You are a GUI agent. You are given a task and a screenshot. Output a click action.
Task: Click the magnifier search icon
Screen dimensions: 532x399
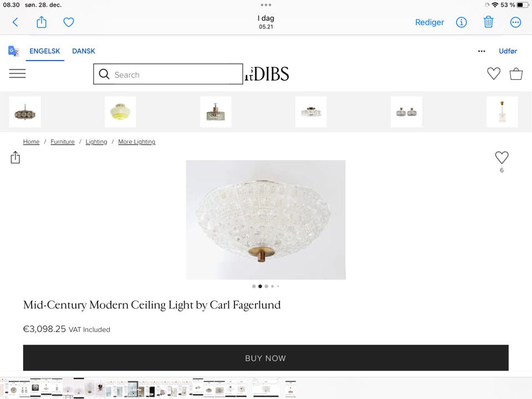point(104,74)
